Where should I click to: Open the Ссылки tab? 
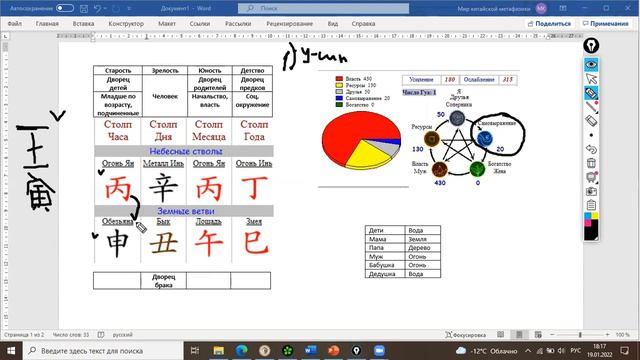[x=200, y=24]
